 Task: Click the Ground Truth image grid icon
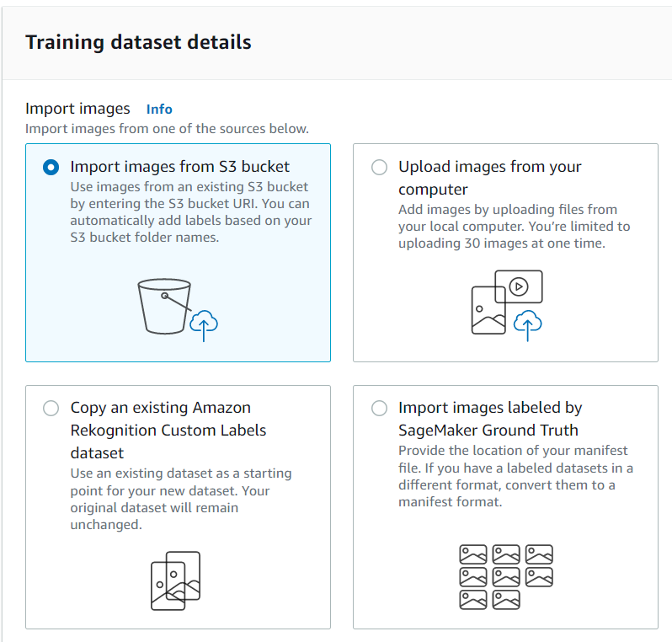(506, 577)
